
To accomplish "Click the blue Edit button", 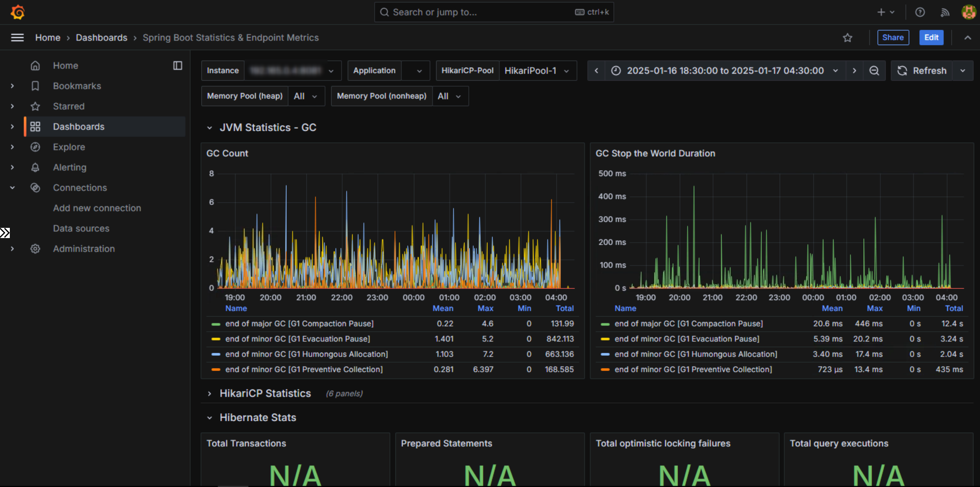I will 931,38.
